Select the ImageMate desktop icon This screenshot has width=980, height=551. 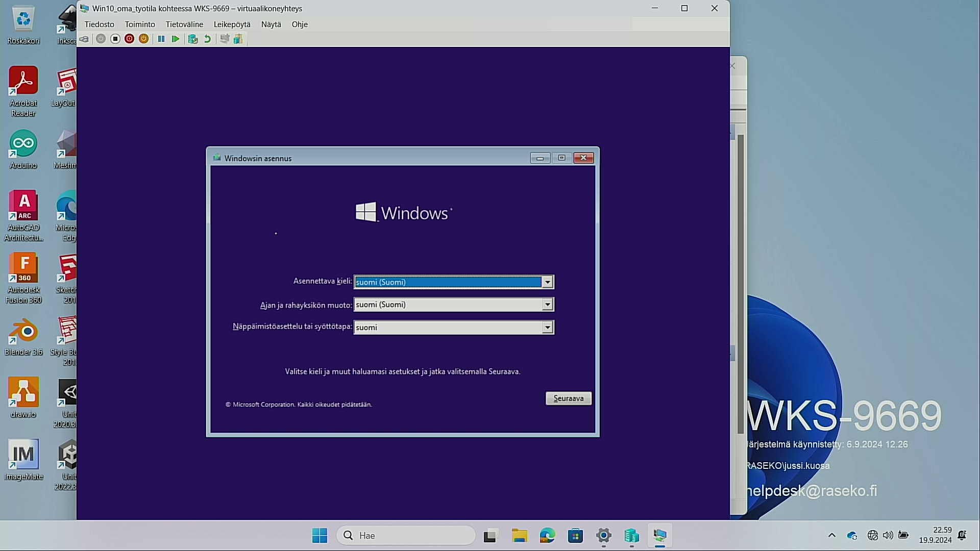click(x=23, y=460)
